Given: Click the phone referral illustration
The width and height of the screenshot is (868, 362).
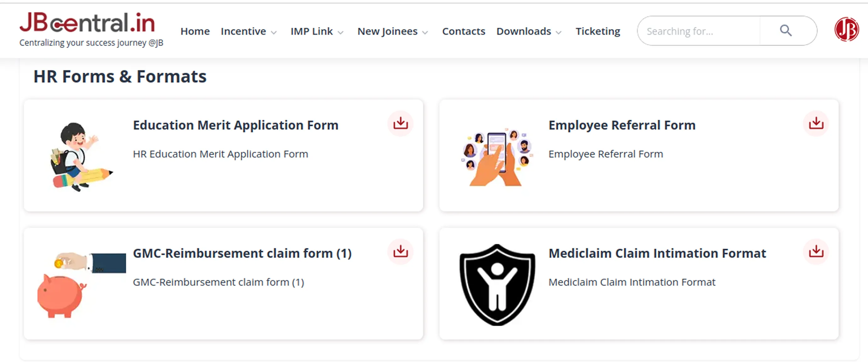Looking at the screenshot, I should point(497,157).
